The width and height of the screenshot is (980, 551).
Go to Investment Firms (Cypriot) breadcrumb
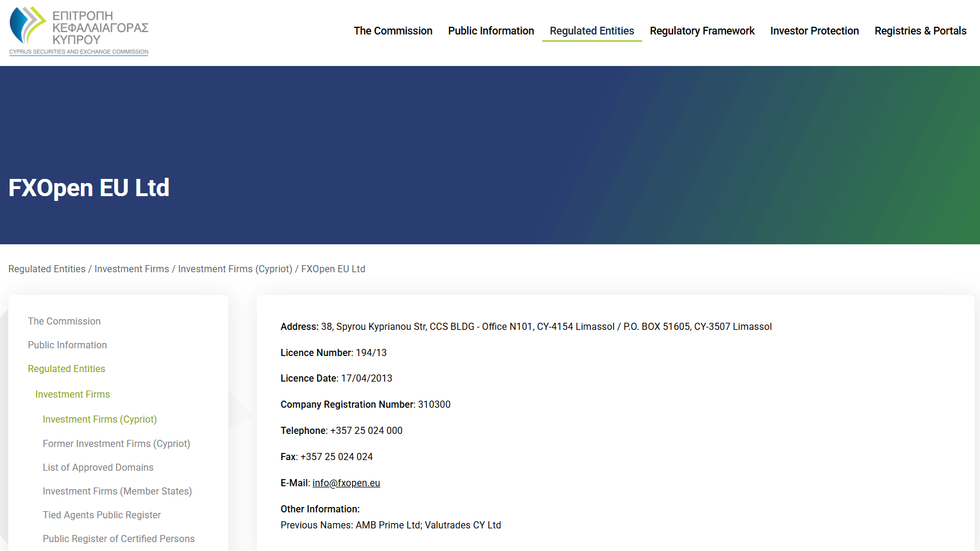click(235, 269)
